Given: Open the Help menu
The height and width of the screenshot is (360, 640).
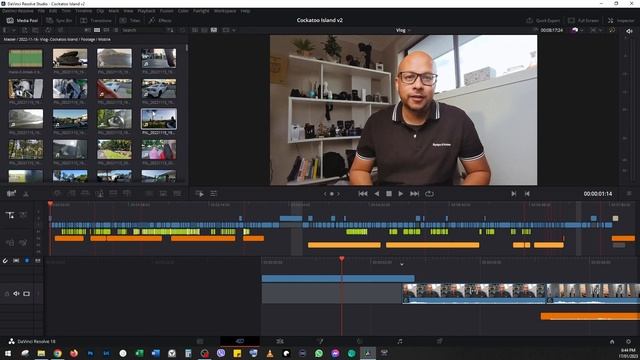Looking at the screenshot, I should tap(245, 11).
